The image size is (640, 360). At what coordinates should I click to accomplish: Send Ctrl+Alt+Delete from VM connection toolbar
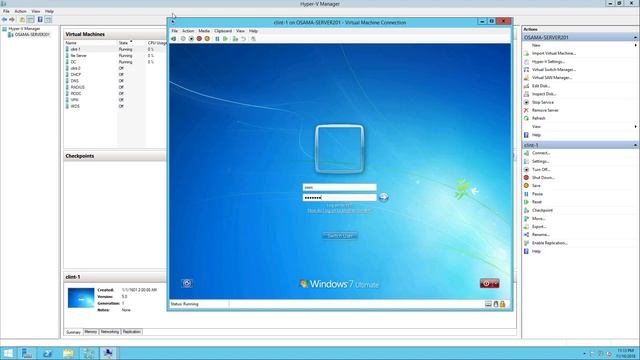click(x=174, y=39)
